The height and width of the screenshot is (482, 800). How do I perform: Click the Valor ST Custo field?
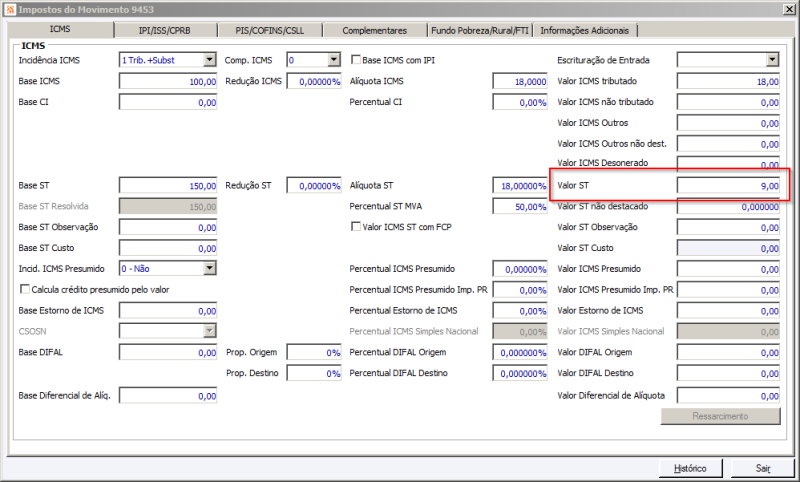coord(728,248)
